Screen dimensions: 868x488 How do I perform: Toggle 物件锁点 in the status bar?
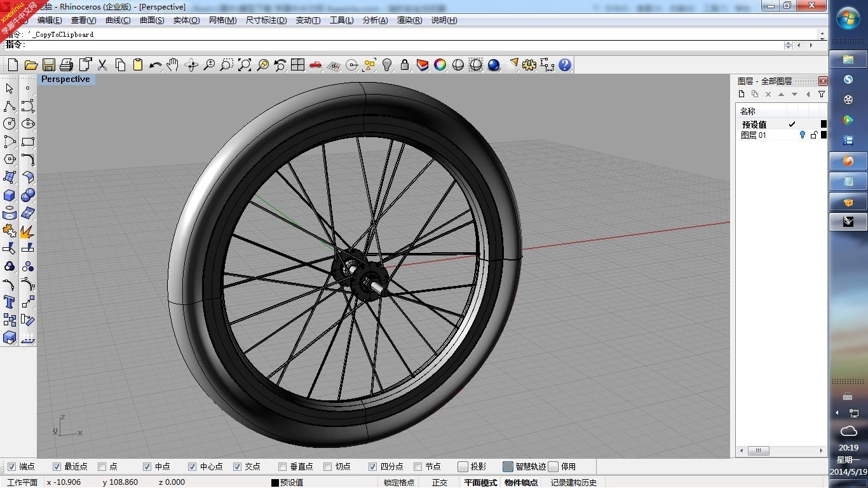click(x=521, y=482)
